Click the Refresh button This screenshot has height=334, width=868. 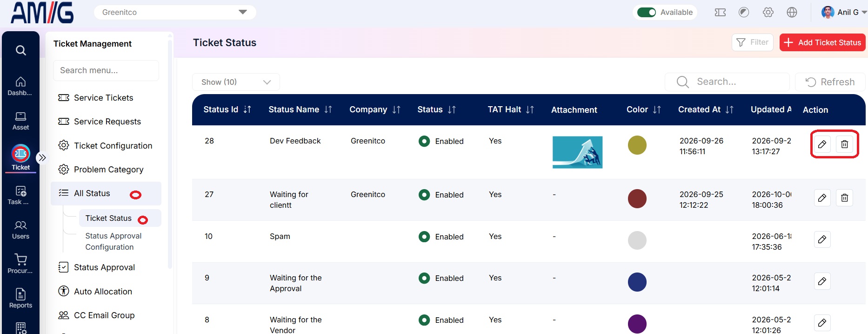(830, 82)
